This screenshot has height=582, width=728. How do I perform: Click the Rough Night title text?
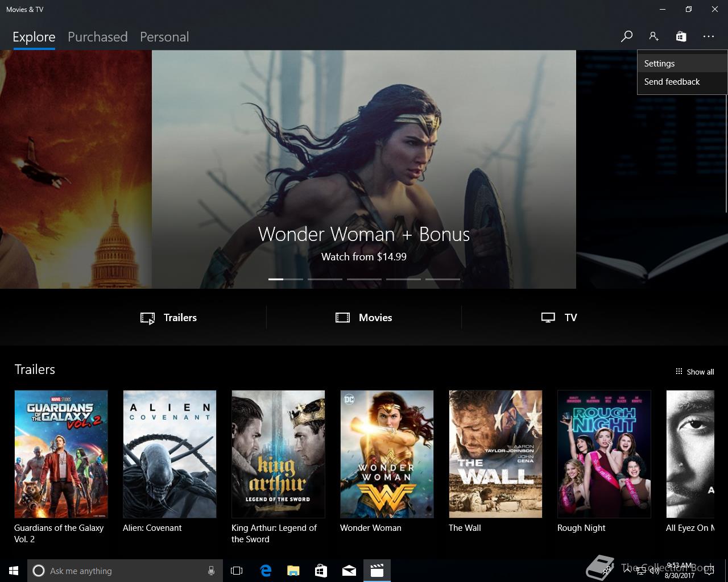(x=581, y=528)
